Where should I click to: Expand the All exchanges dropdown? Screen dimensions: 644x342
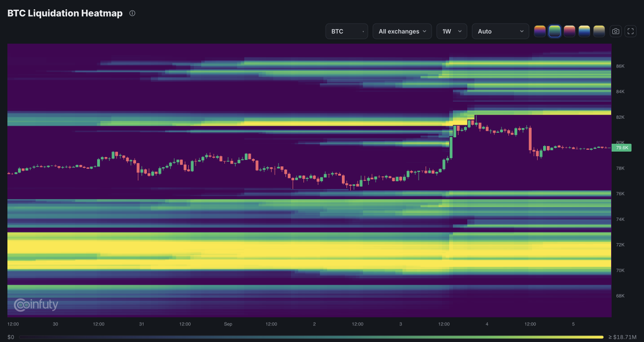(402, 31)
